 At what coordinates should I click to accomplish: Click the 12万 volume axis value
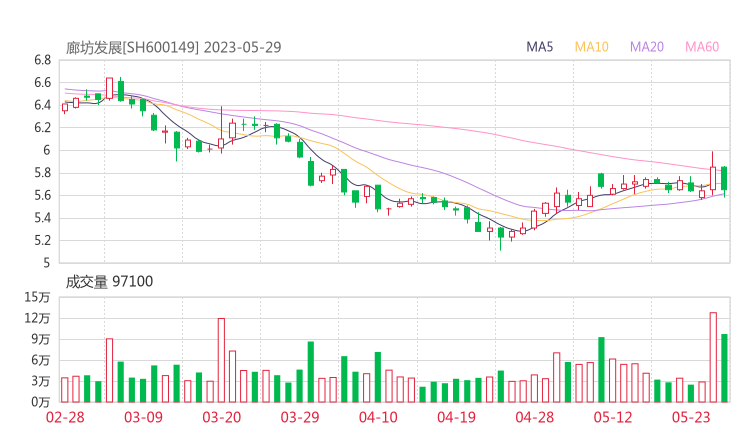[x=37, y=318]
